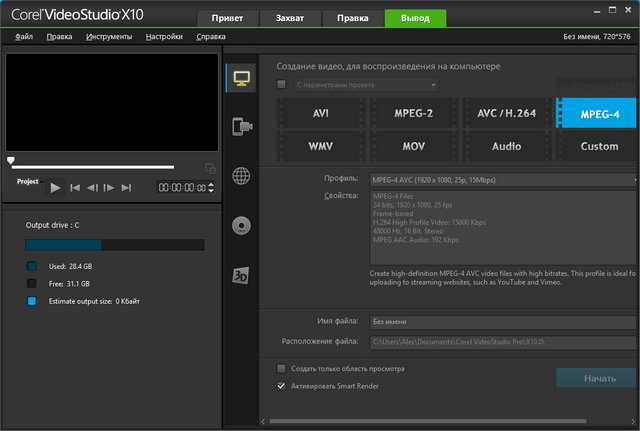Jump to project start with Home button
Image resolution: width=640 pixels, height=431 pixels.
74,187
